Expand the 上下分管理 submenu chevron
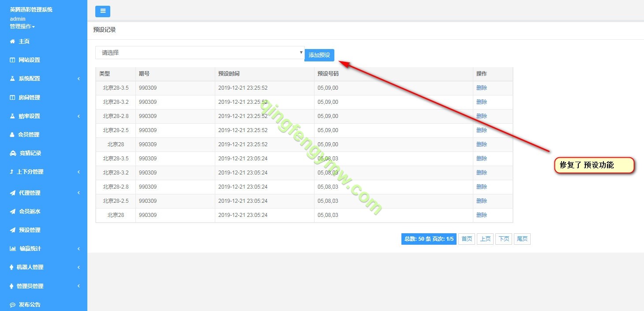The image size is (644, 311). [x=79, y=172]
